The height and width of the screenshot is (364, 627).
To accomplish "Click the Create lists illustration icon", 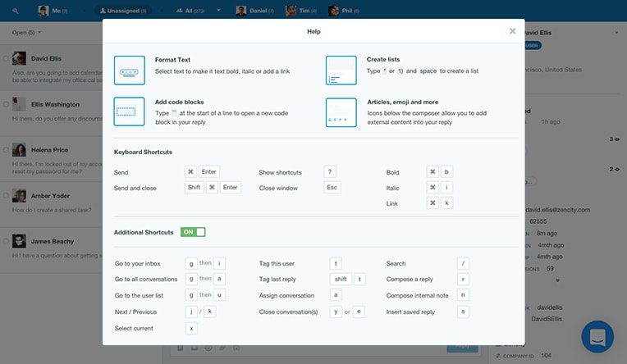I will (341, 71).
